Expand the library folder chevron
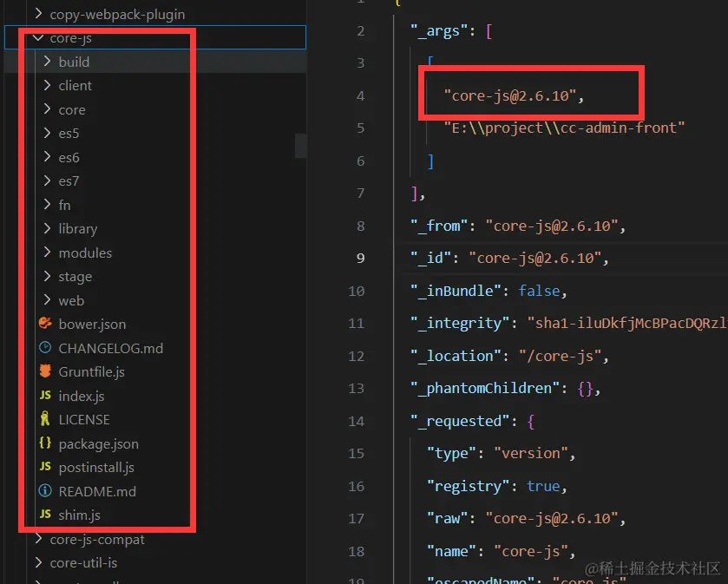 coord(47,228)
